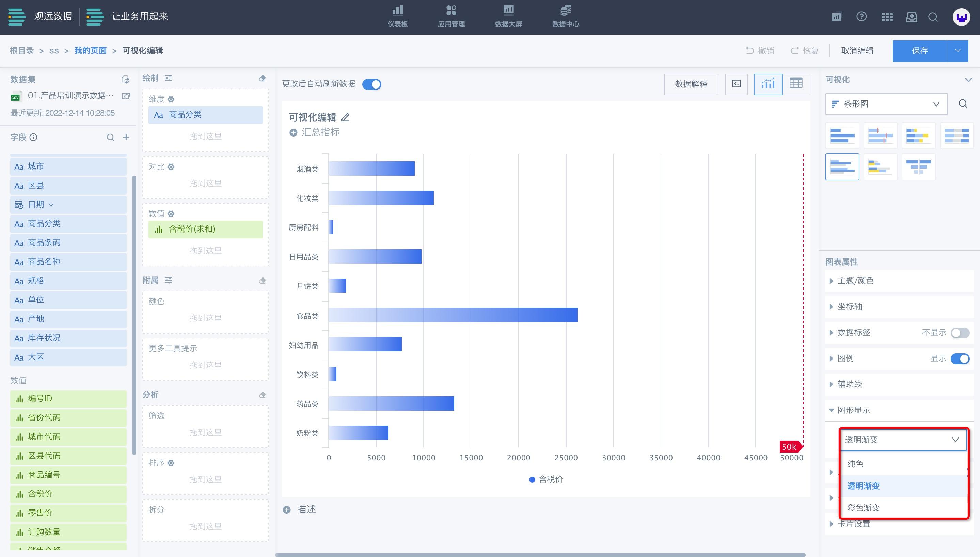Click search icon beside chart type selector
Screen dimensions: 980x557
pyautogui.click(x=963, y=104)
